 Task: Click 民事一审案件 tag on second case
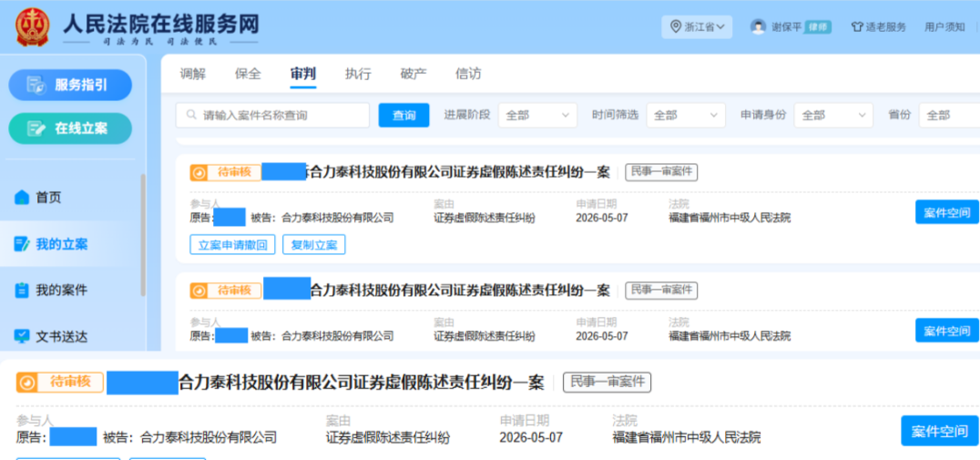coord(661,290)
